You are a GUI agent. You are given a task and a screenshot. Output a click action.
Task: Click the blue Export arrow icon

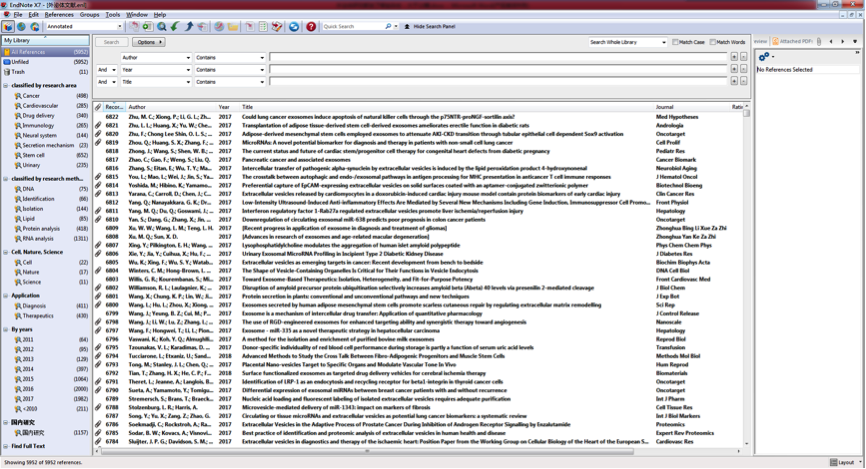(x=189, y=27)
